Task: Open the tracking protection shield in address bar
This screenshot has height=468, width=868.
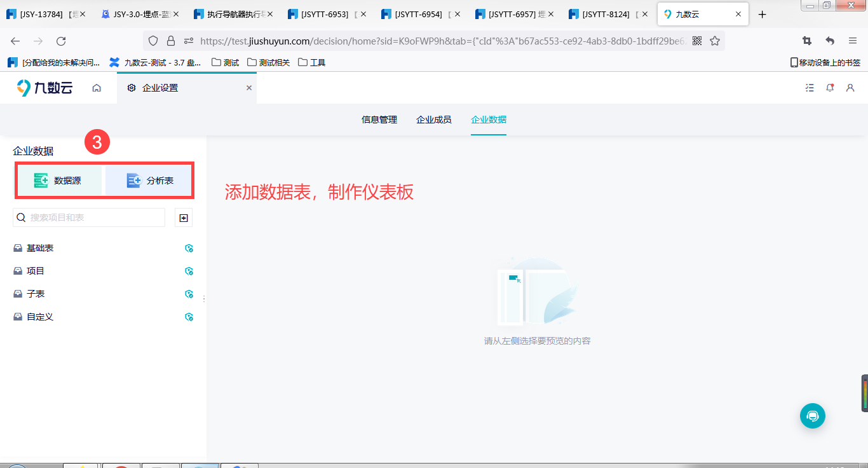Action: pos(153,41)
